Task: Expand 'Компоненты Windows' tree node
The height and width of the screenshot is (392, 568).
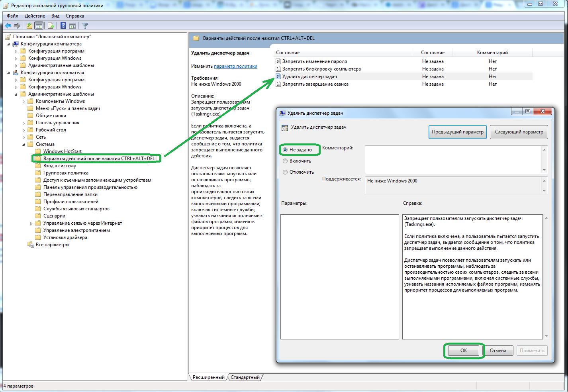Action: (24, 102)
